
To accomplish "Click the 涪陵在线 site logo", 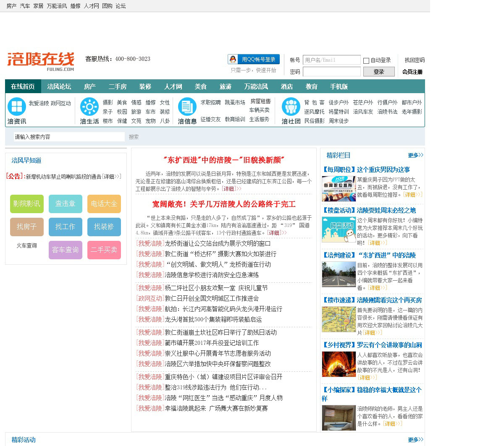I will pyautogui.click(x=41, y=61).
